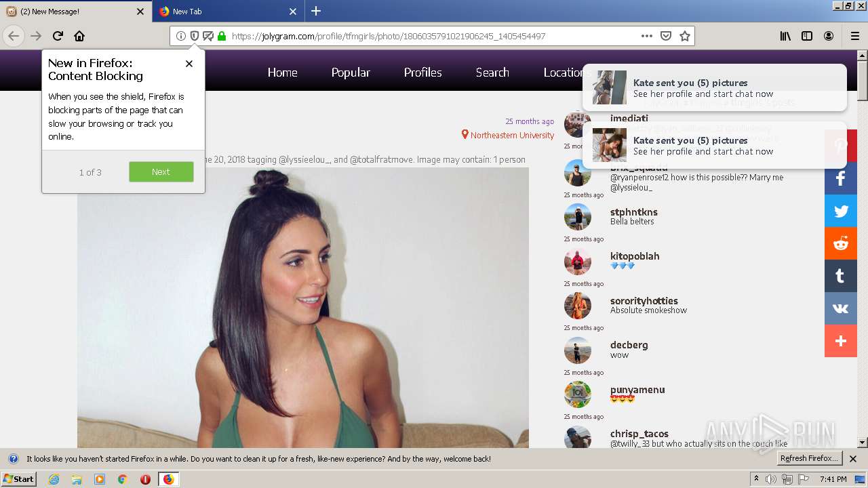Screen dimensions: 868x488
Task: Open the Home menu item
Action: pos(282,73)
